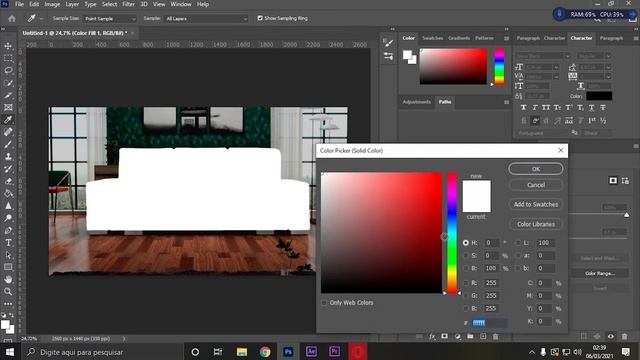Open the Sample All Layers dropdown

tap(206, 19)
